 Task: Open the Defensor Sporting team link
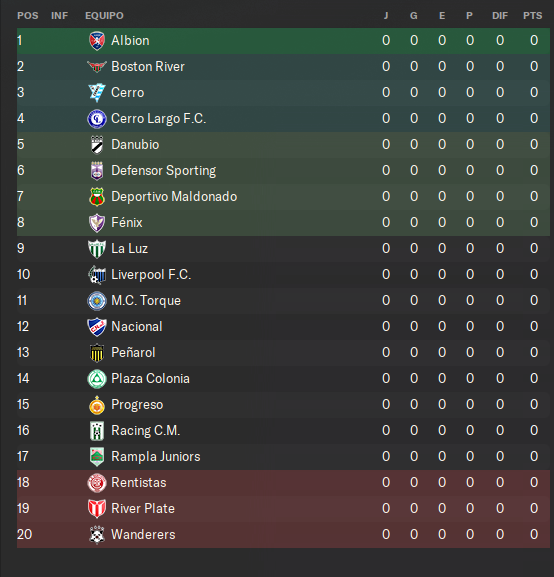(163, 171)
